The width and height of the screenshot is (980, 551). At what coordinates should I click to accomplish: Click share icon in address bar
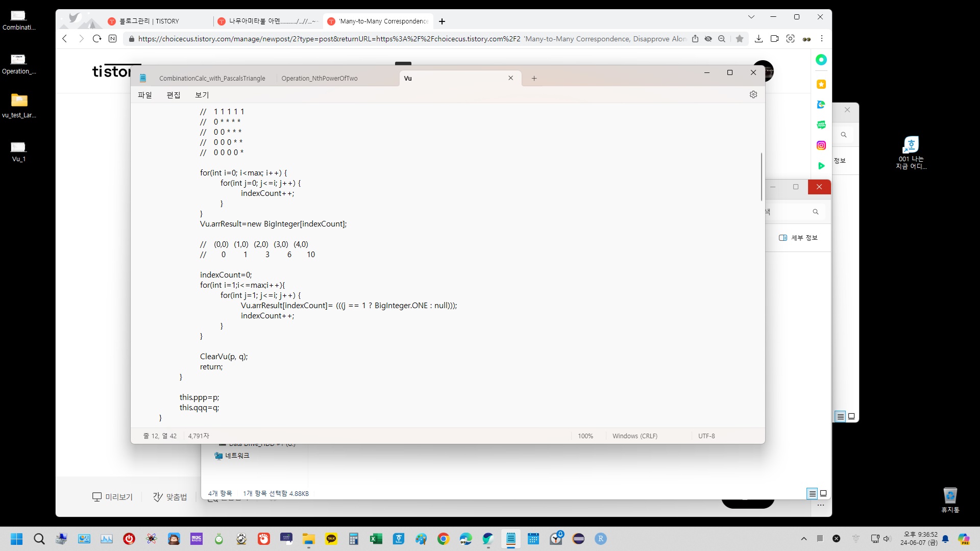click(695, 39)
